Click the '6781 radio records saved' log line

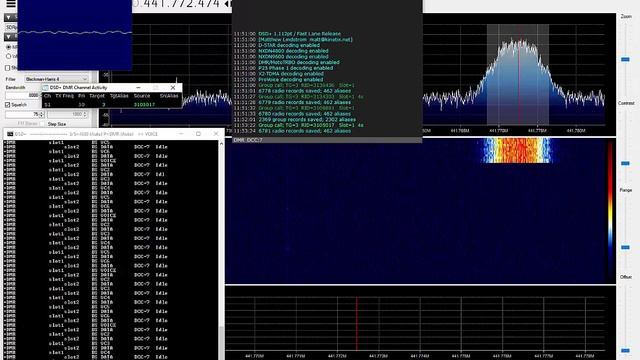304,131
